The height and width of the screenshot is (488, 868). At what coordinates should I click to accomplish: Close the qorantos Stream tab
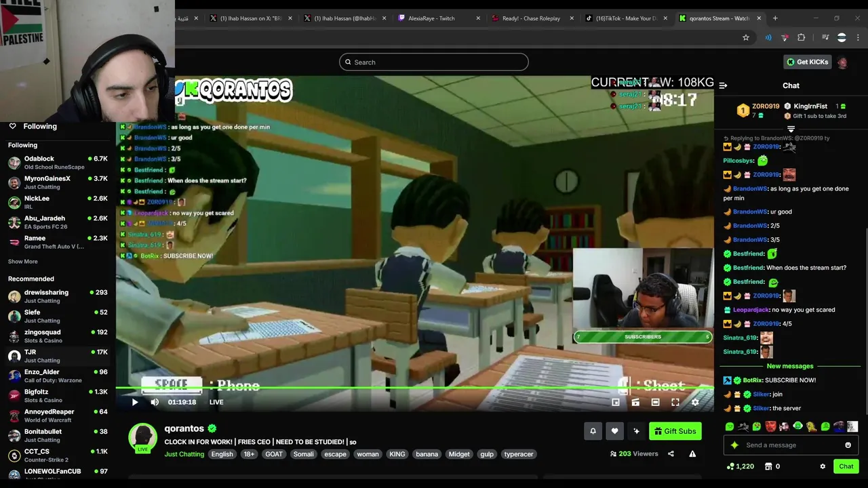[x=759, y=18]
